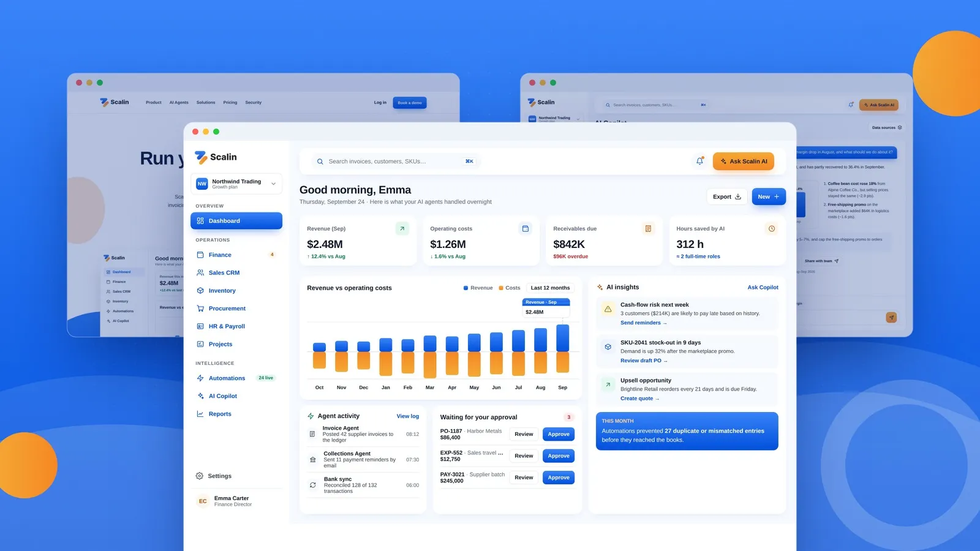Click the Ask Scalin AI button
The height and width of the screenshot is (551, 980).
(744, 161)
